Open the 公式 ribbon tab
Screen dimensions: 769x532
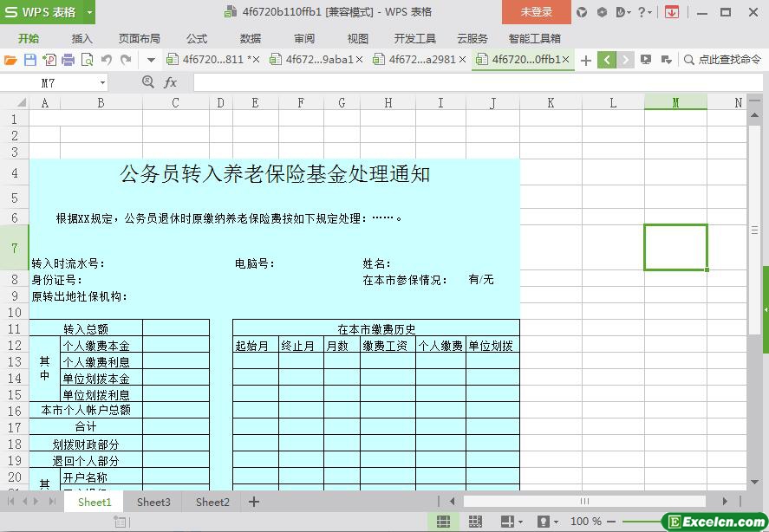[x=197, y=38]
